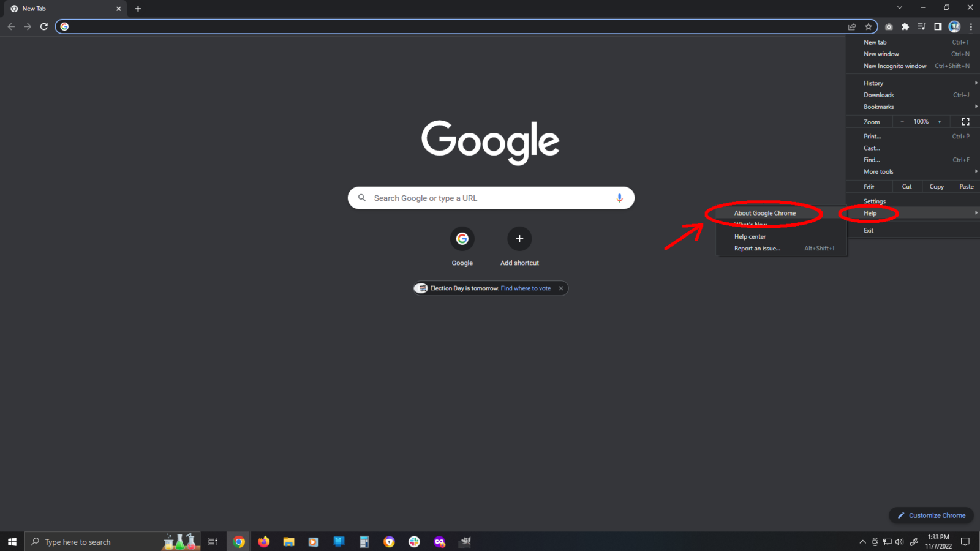Image resolution: width=980 pixels, height=551 pixels.
Task: Click the Customize Chrome button
Action: click(x=931, y=515)
